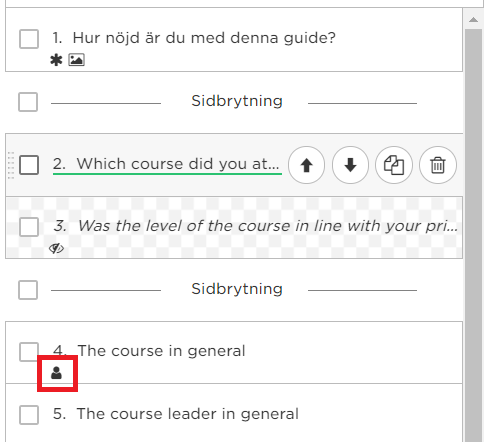Click the scrollbar up arrow

473,20
